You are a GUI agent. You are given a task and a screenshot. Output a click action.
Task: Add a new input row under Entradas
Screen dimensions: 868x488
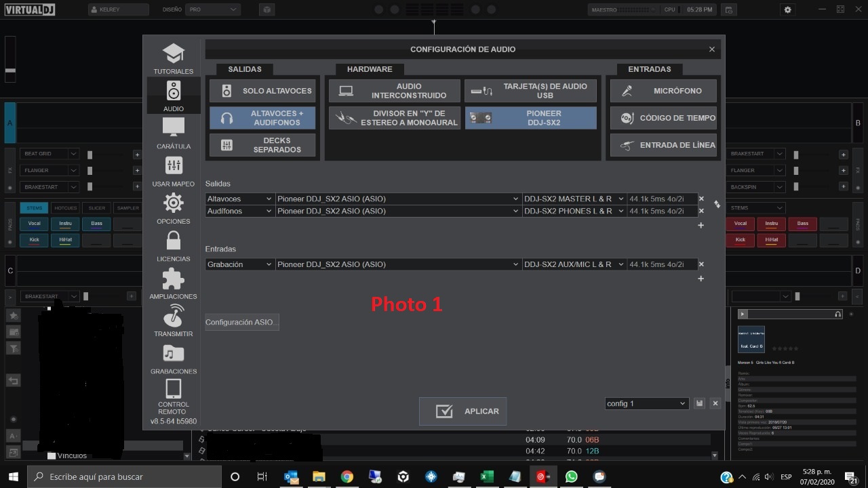pyautogui.click(x=701, y=279)
